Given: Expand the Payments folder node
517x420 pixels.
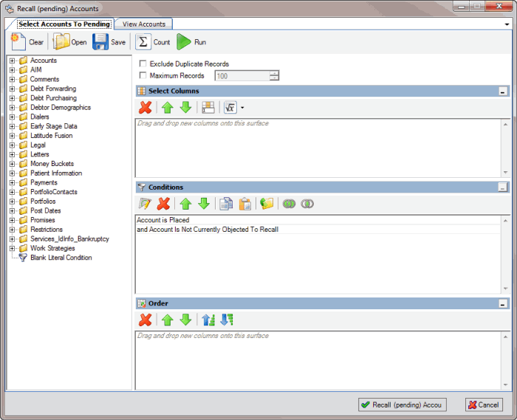Looking at the screenshot, I should pyautogui.click(x=13, y=183).
